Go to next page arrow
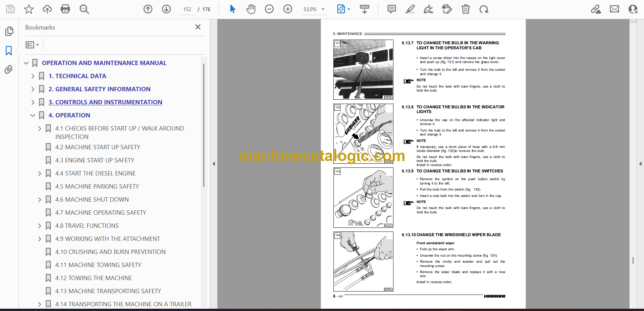This screenshot has width=644, height=311. [166, 9]
